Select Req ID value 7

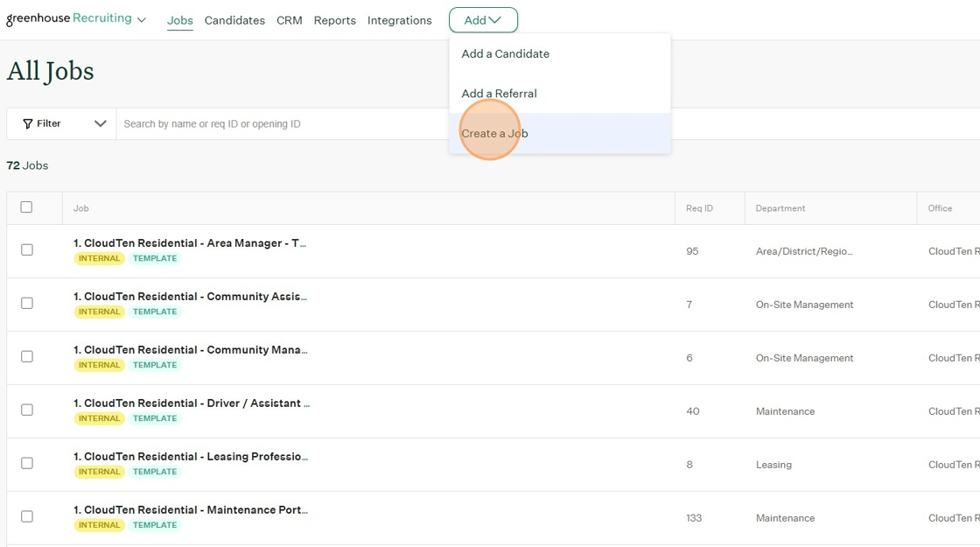tap(689, 305)
